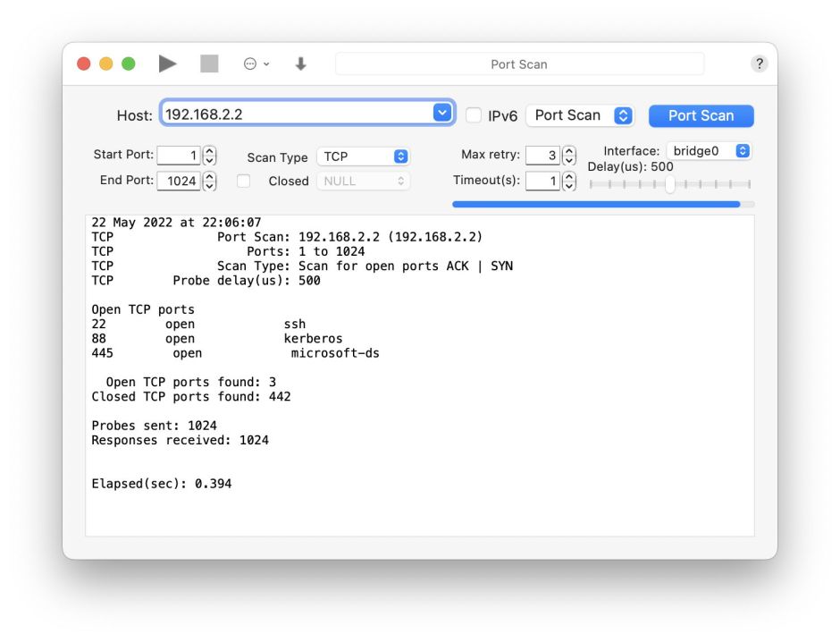The width and height of the screenshot is (840, 642).
Task: Click the End Port 1024 field
Action: pyautogui.click(x=179, y=181)
